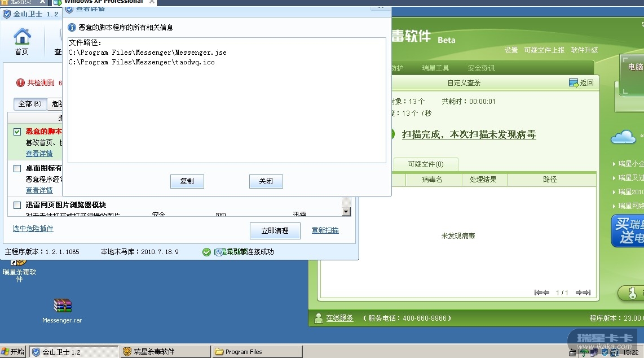Click the 返回 back button in Rising
This screenshot has width=644, height=358.
pyautogui.click(x=581, y=82)
